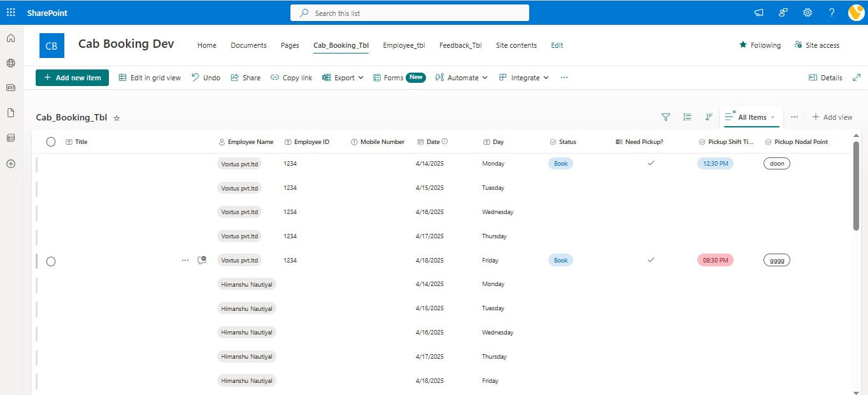Switch to the Employee_tbl tab
Image resolution: width=868 pixels, height=395 pixels.
click(x=404, y=45)
